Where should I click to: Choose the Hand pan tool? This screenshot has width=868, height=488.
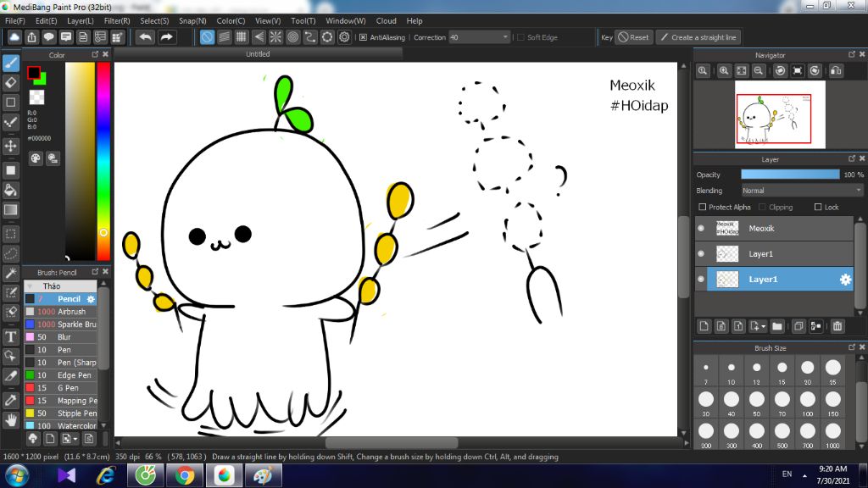click(11, 419)
